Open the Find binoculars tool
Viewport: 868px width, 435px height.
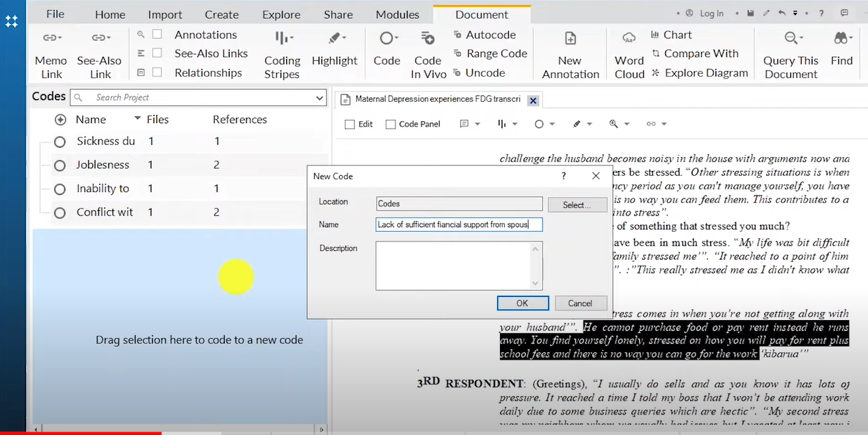tap(841, 38)
